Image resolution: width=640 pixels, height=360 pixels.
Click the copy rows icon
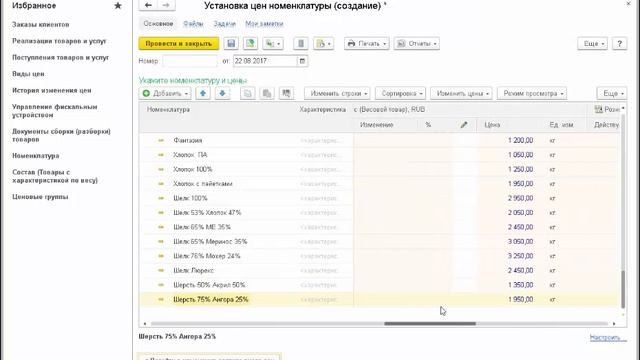(x=247, y=93)
